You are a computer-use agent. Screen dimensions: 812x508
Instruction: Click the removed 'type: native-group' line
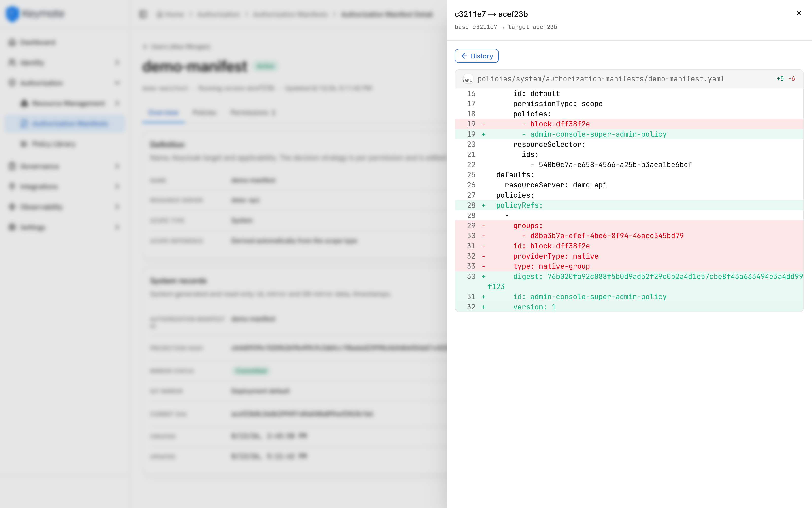(x=629, y=266)
